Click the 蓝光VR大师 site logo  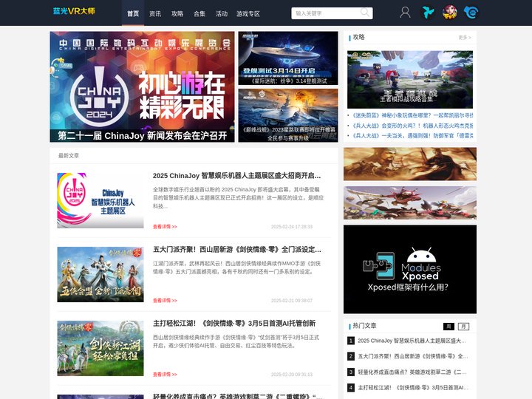pos(74,11)
